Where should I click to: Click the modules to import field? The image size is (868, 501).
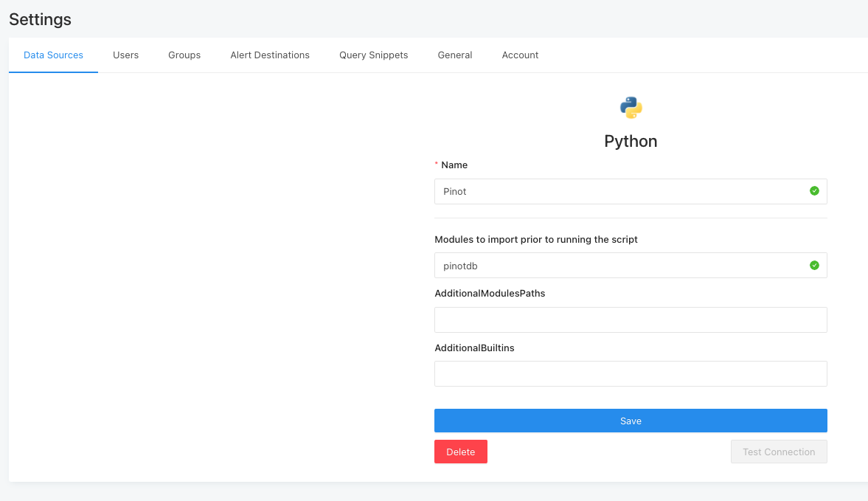631,265
